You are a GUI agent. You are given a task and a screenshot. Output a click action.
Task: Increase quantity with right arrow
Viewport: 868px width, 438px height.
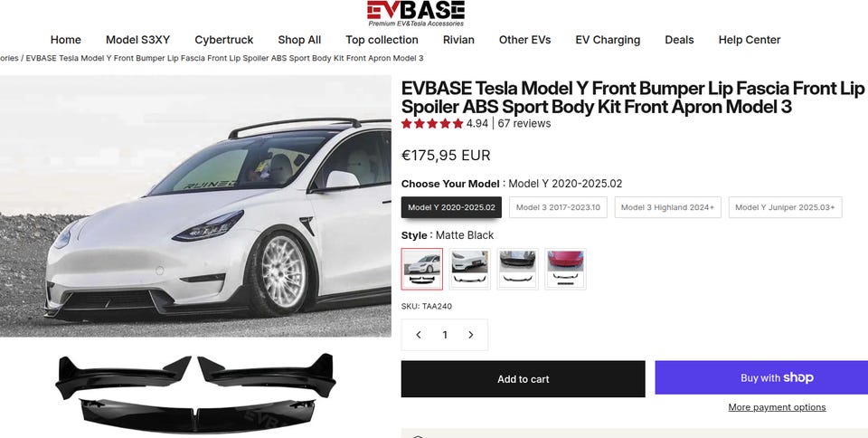471,335
